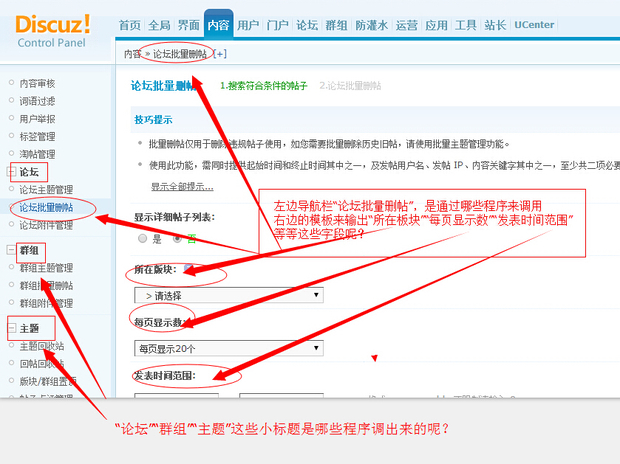The image size is (620, 464).
Task: Select step 1.搜索符合条件的帖子
Action: pos(264,85)
